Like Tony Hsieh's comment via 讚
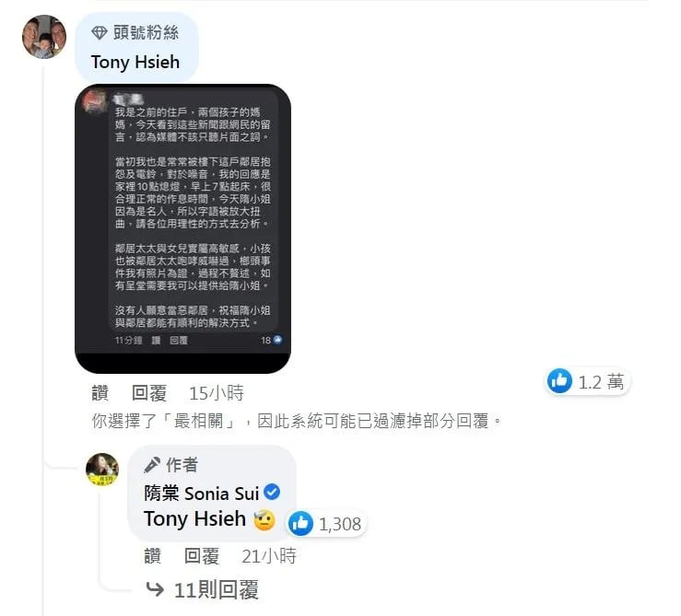Image resolution: width=681 pixels, height=616 pixels. coord(100,393)
